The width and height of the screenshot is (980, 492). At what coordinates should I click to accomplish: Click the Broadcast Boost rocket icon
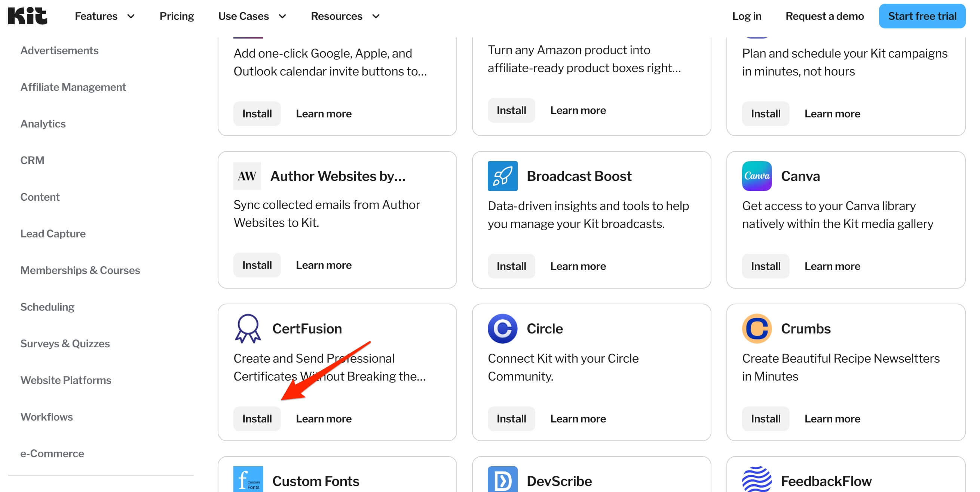(x=502, y=176)
